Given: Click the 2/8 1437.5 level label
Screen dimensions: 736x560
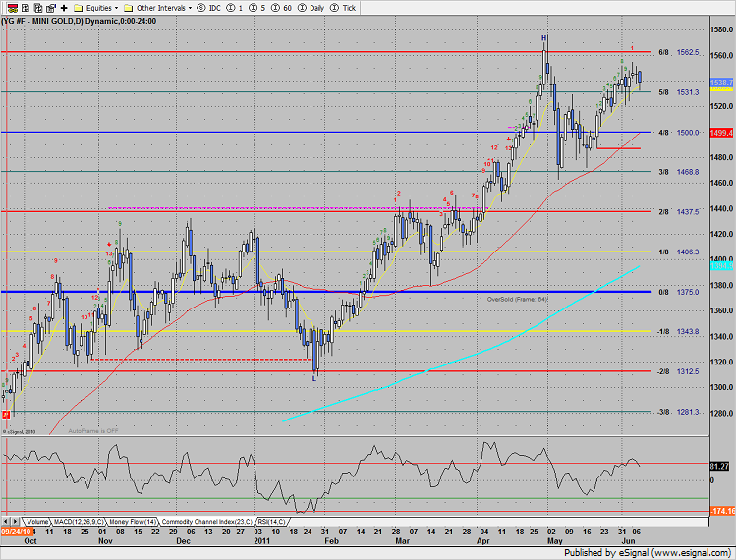Looking at the screenshot, I should pyautogui.click(x=679, y=212).
